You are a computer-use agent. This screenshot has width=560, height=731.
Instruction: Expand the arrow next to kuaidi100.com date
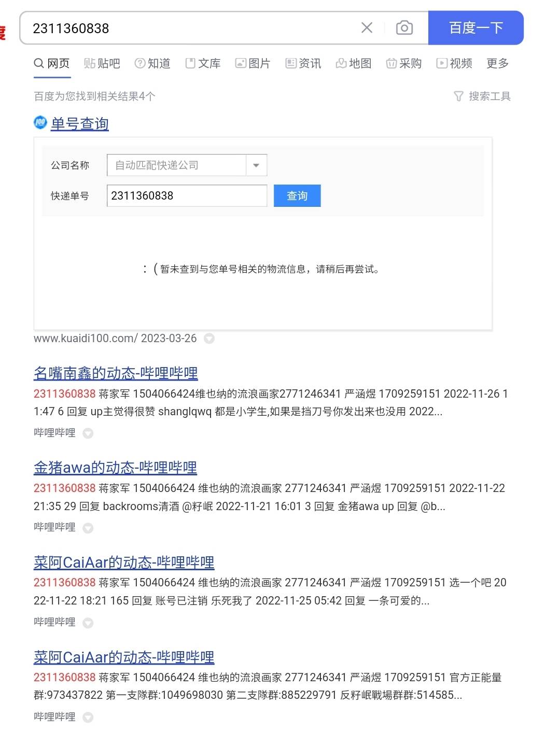tap(209, 339)
